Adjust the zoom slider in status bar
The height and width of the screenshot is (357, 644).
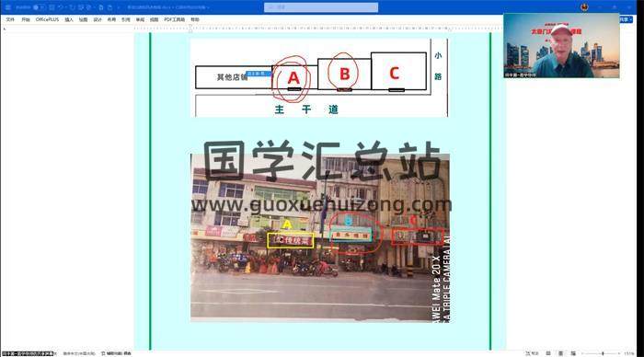[x=602, y=353]
